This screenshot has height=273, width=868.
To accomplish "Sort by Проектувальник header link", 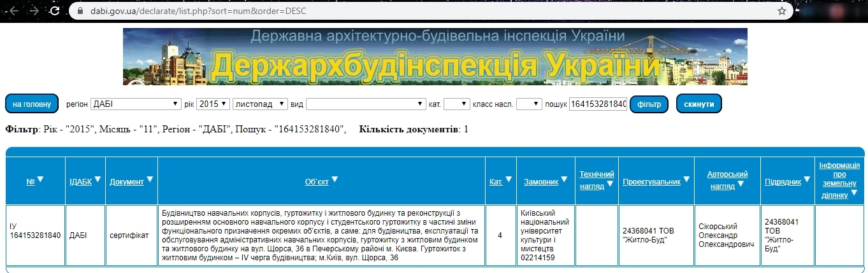I will [x=652, y=182].
